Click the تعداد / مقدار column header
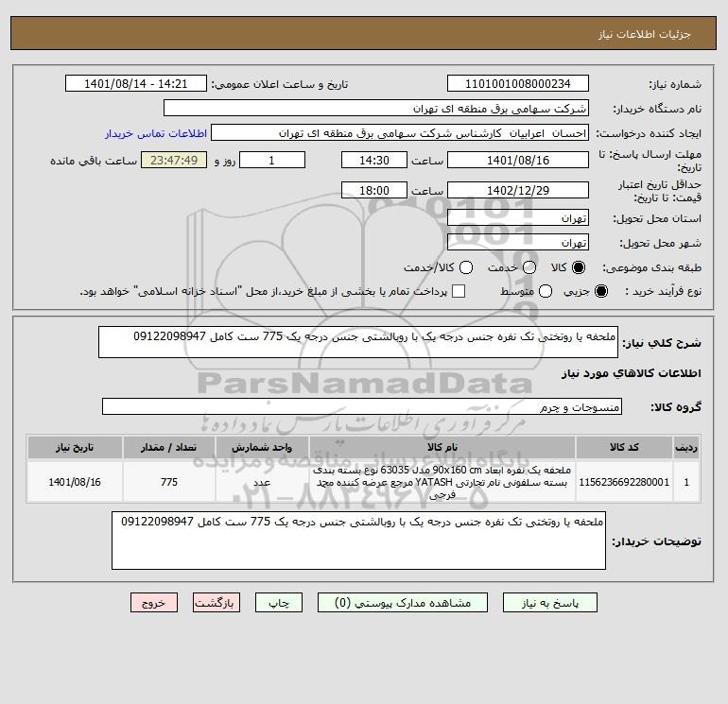 169,447
